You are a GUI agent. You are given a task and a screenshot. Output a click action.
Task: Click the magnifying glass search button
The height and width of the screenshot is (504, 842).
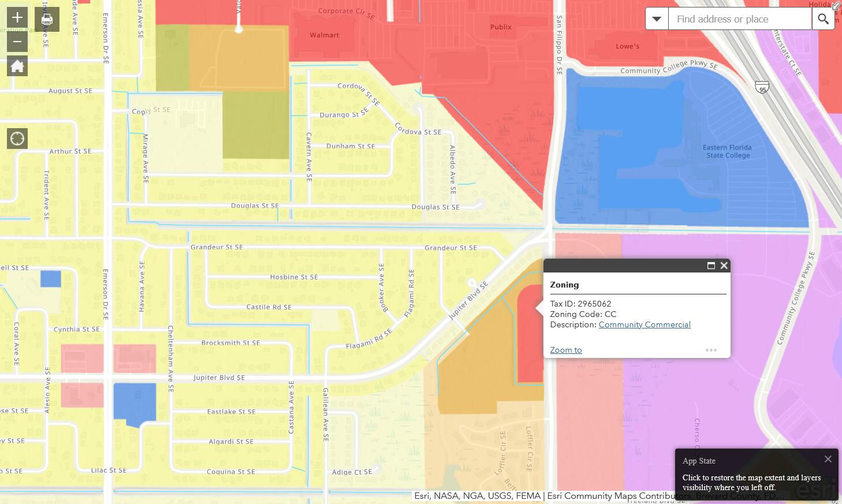point(823,19)
